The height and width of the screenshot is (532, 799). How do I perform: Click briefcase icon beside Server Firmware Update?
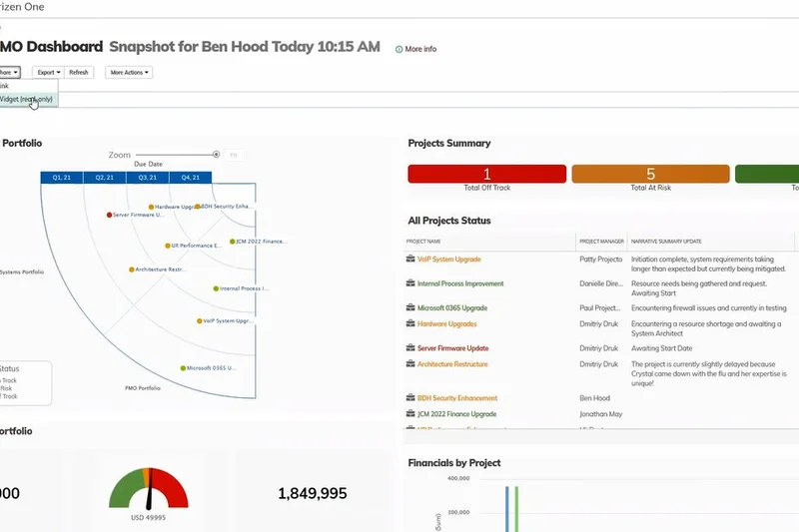(x=410, y=348)
